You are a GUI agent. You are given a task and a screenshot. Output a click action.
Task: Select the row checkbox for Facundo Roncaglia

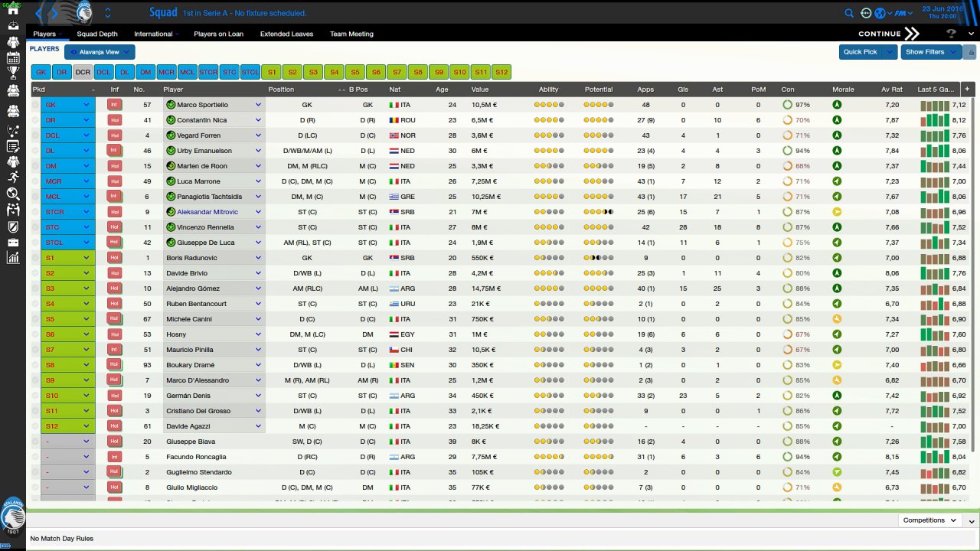[35, 457]
